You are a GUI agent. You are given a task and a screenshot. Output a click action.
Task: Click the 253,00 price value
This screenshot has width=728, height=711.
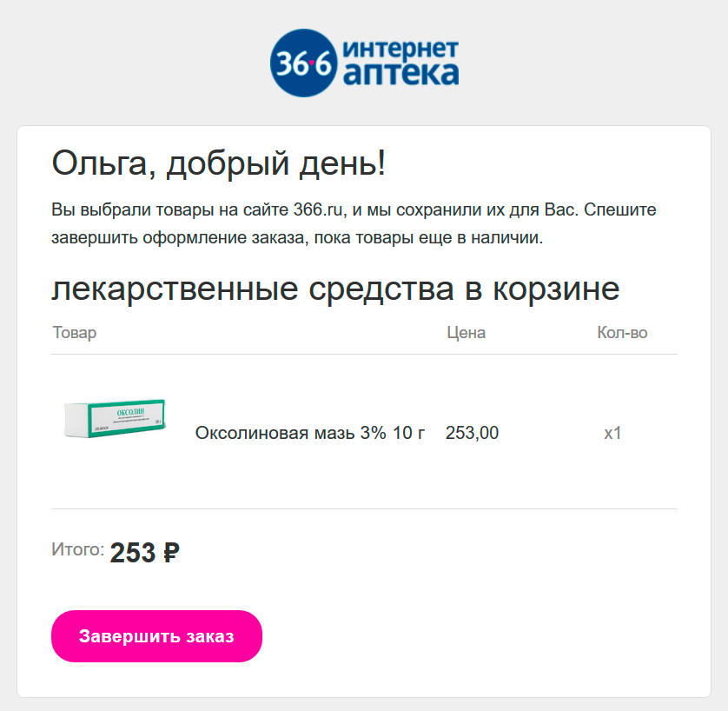(472, 432)
